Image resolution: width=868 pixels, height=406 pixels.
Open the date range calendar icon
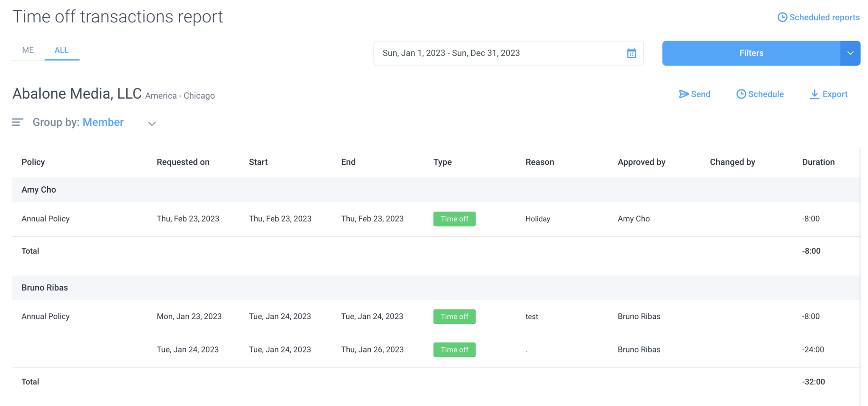(x=631, y=53)
